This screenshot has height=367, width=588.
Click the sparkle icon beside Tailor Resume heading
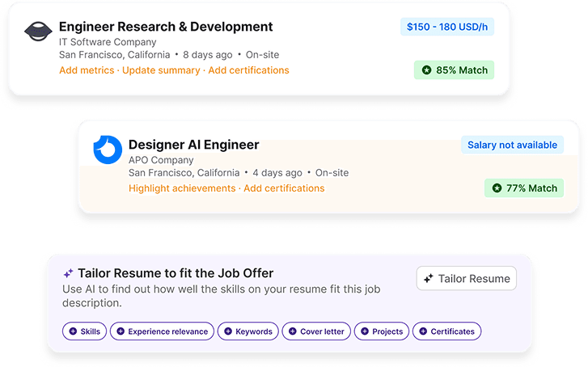[69, 273]
